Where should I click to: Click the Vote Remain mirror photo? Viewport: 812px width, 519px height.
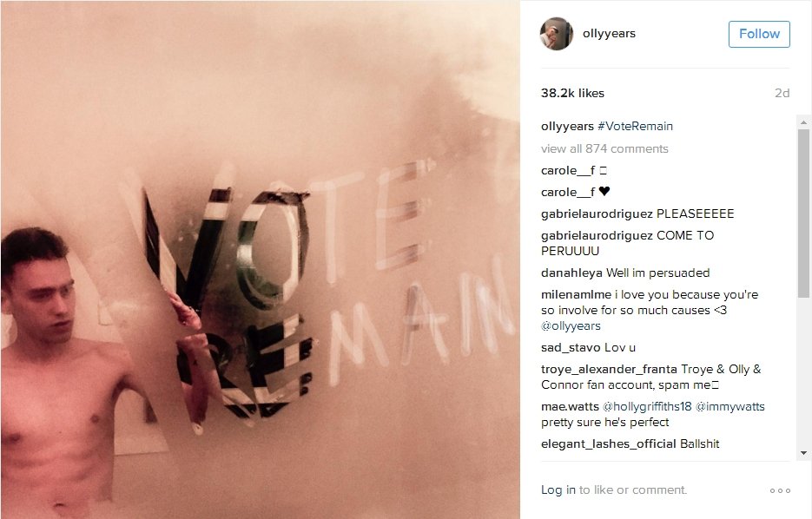click(261, 259)
